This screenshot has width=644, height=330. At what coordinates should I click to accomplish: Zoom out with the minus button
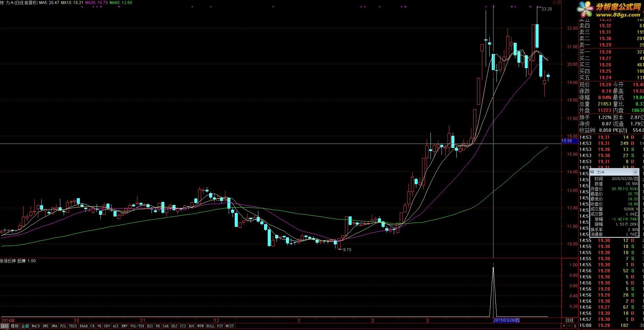click(570, 326)
